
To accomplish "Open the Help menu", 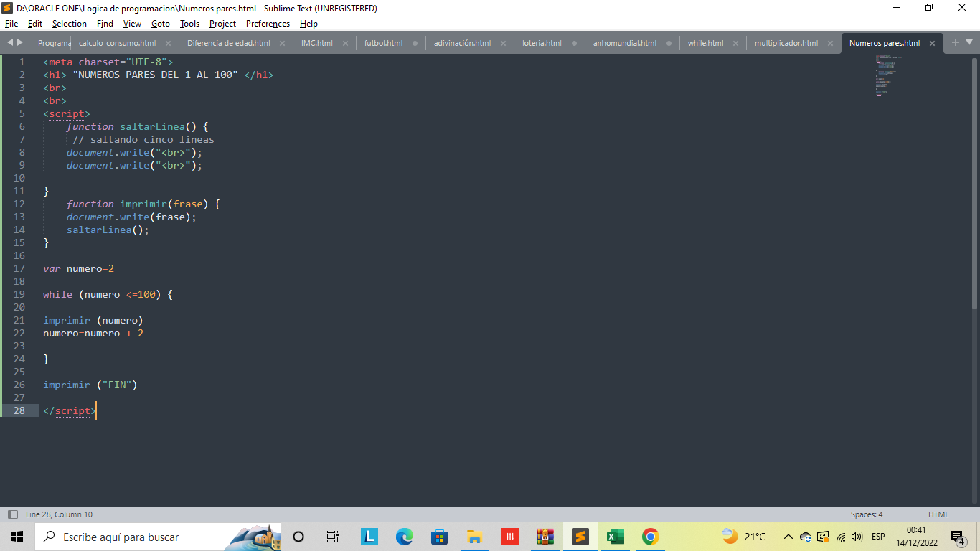I will tap(308, 24).
